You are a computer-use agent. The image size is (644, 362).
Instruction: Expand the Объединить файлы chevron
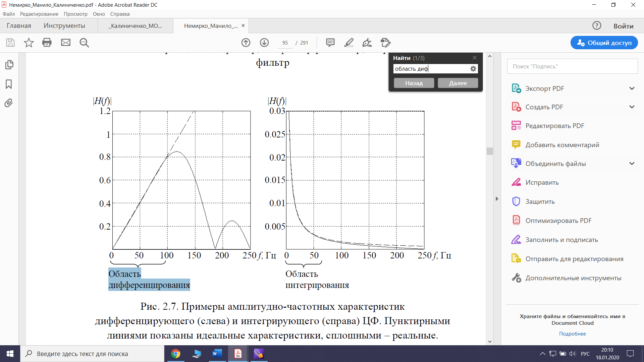coord(632,164)
